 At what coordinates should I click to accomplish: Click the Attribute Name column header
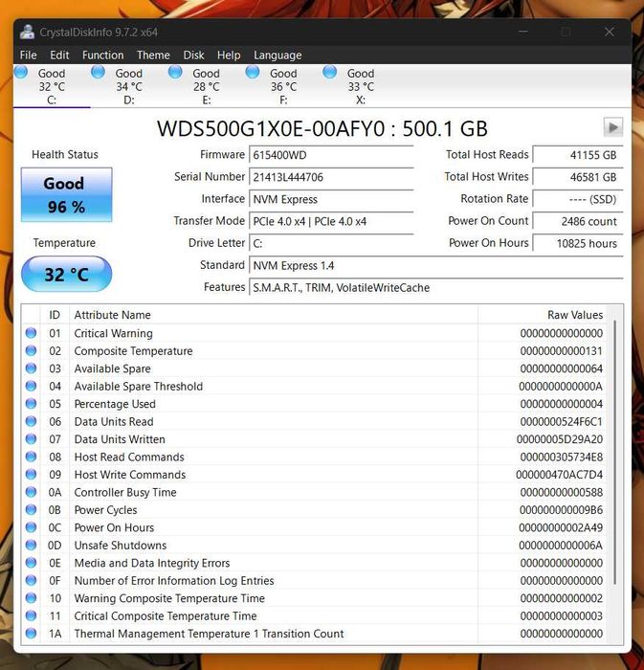274,315
